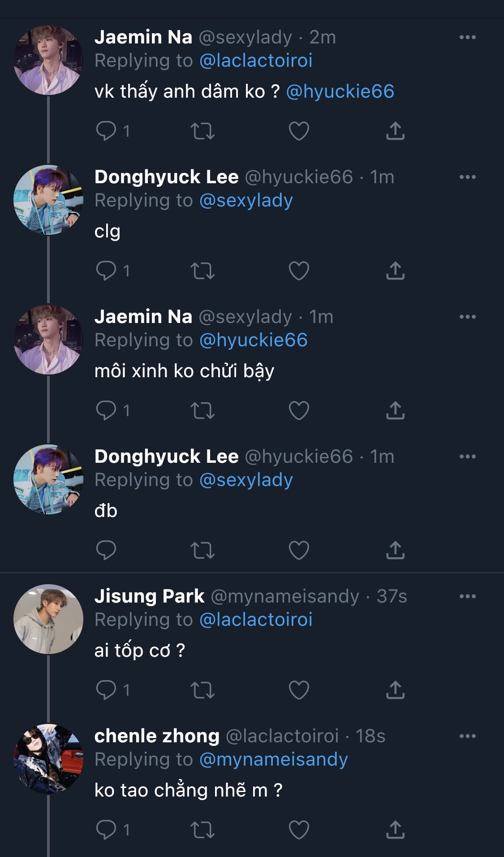Open more options on chenle zhong's tweet
Screen dimensions: 504x857
[467, 736]
